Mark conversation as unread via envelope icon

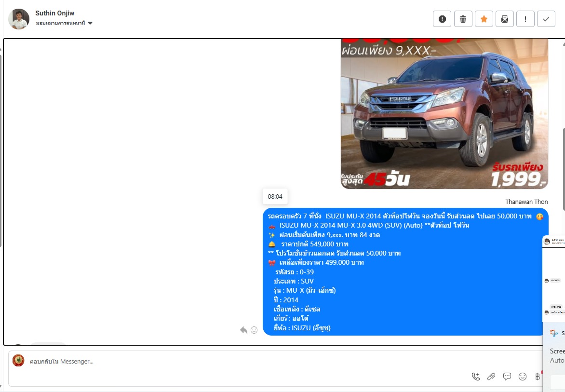pos(504,19)
